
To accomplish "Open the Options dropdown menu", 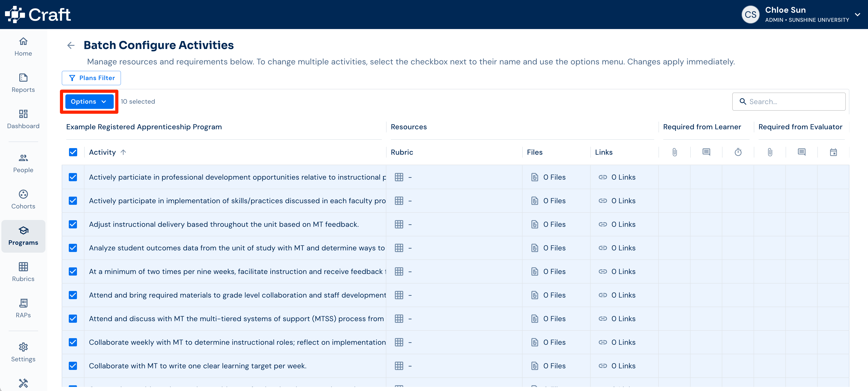I will (89, 102).
